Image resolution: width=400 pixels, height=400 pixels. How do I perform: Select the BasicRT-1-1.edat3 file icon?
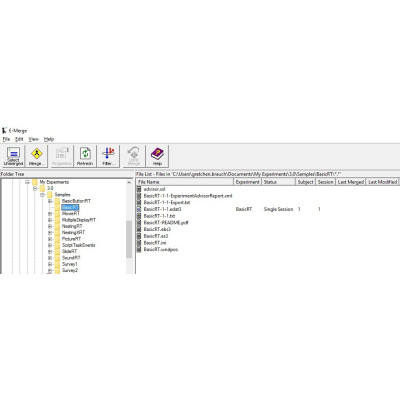[x=139, y=209]
